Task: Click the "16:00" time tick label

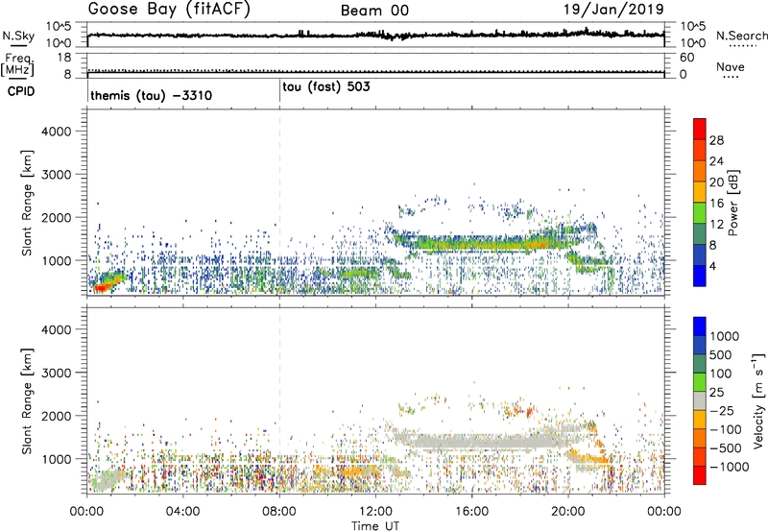Action: (471, 512)
